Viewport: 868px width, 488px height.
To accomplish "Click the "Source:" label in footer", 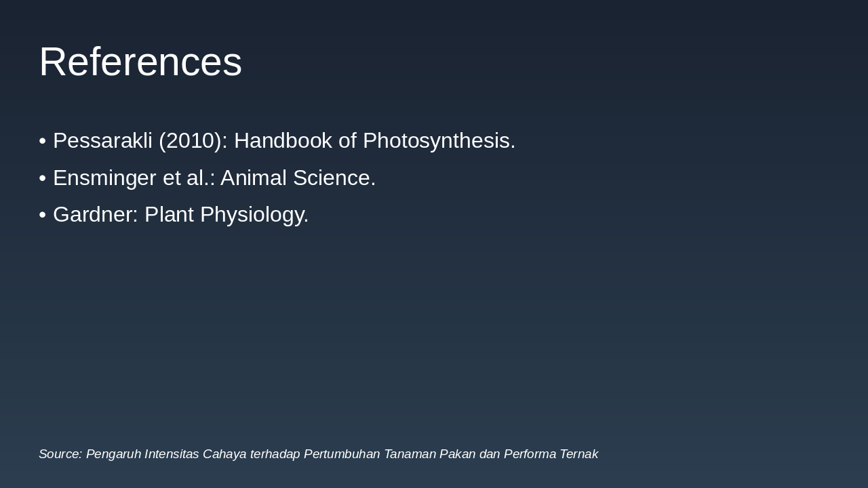I will pos(60,454).
